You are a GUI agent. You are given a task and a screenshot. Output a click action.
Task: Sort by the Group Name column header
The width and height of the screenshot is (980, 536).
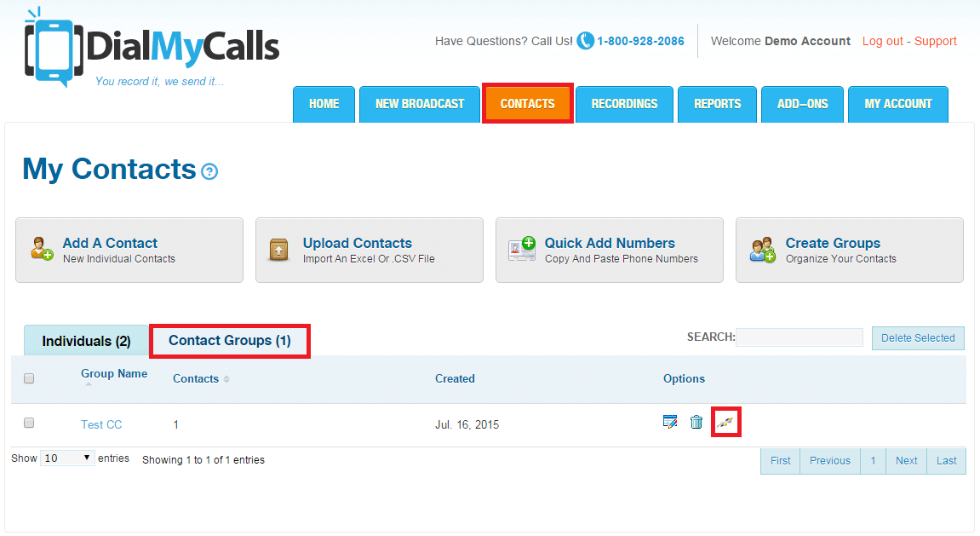tap(113, 374)
